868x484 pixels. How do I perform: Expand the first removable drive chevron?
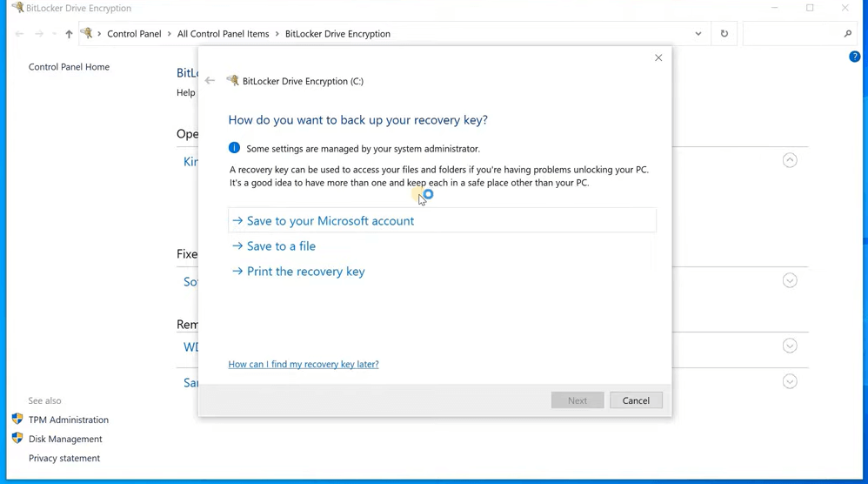pos(790,346)
